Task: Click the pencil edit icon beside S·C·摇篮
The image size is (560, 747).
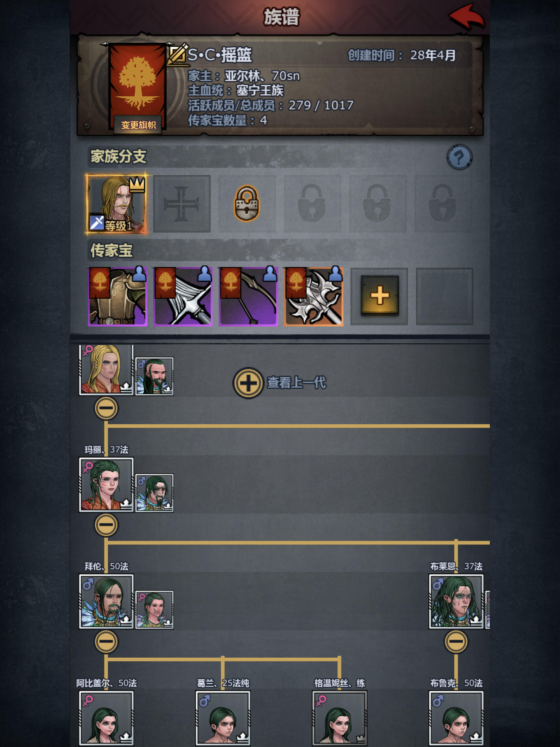Action: click(178, 54)
